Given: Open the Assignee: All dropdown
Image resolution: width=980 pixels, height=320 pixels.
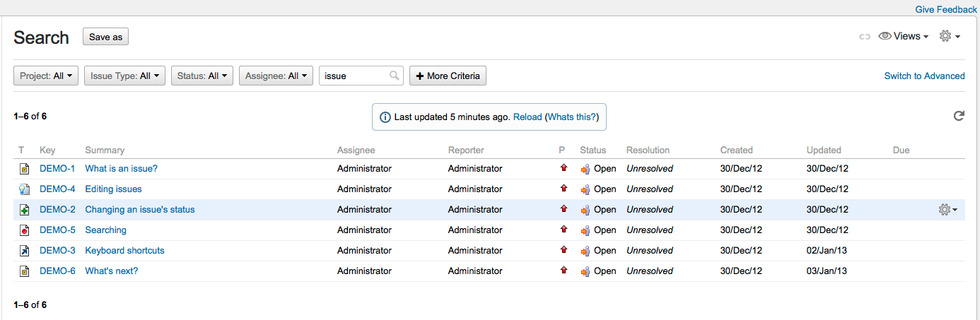Looking at the screenshot, I should (x=276, y=76).
